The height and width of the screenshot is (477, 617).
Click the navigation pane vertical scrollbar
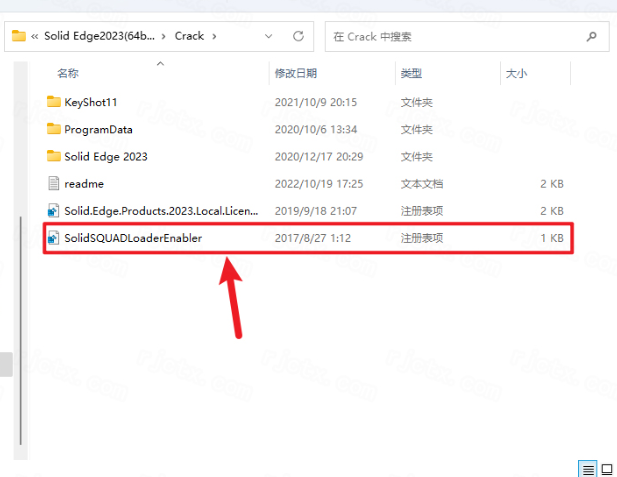(5, 363)
